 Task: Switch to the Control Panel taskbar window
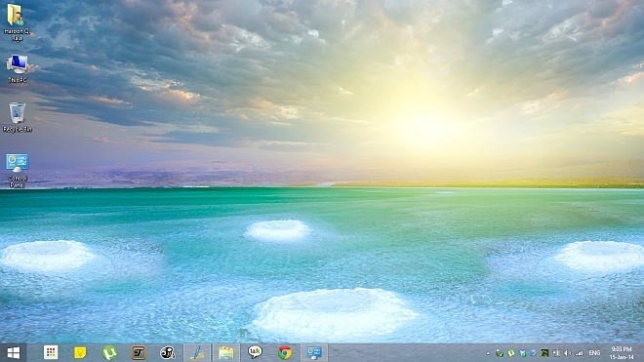point(314,352)
